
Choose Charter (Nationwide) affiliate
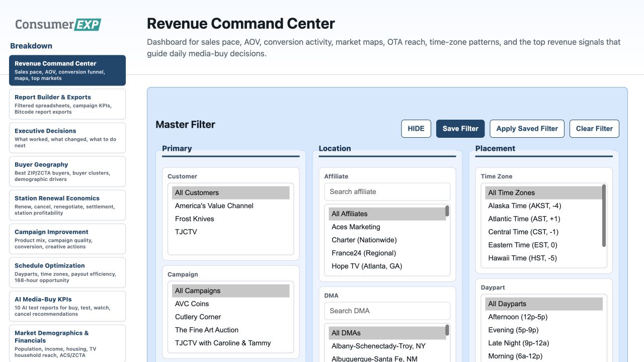click(x=387, y=240)
